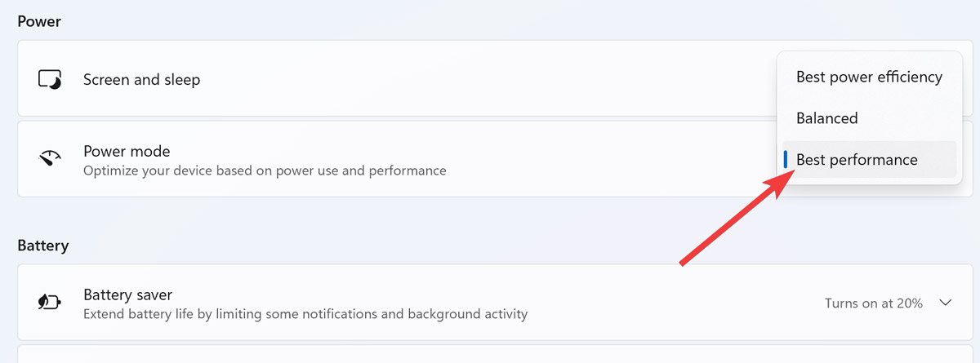The width and height of the screenshot is (980, 363).
Task: Click the Battery saver title
Action: [x=127, y=294]
